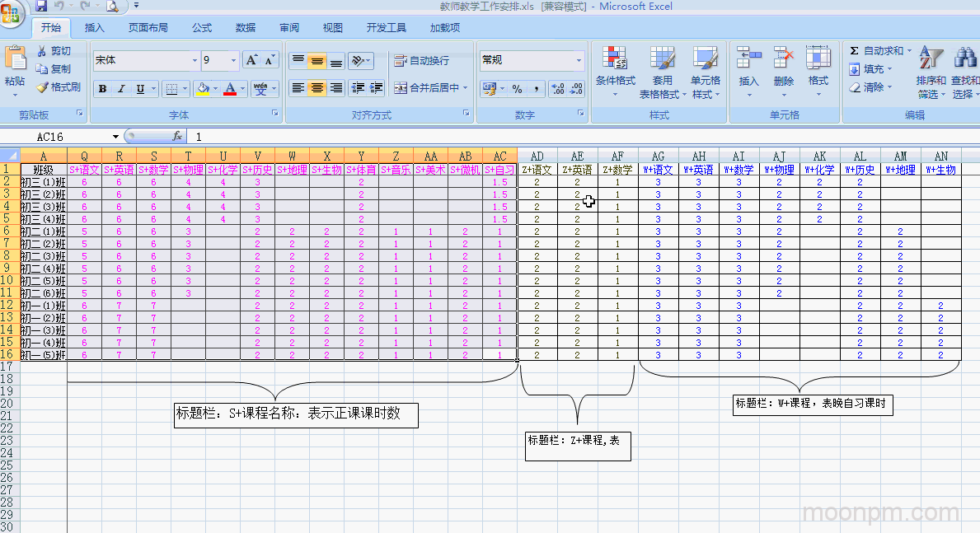Toggle wrap text (自动换行)

pos(422,61)
